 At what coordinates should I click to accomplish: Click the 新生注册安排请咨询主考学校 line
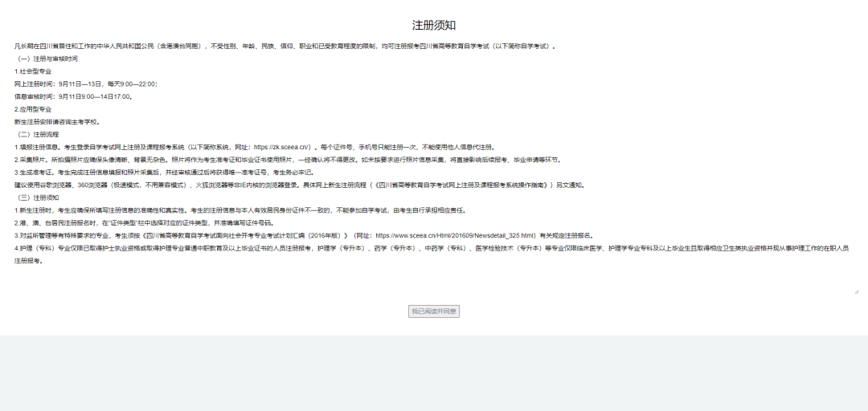(x=56, y=121)
